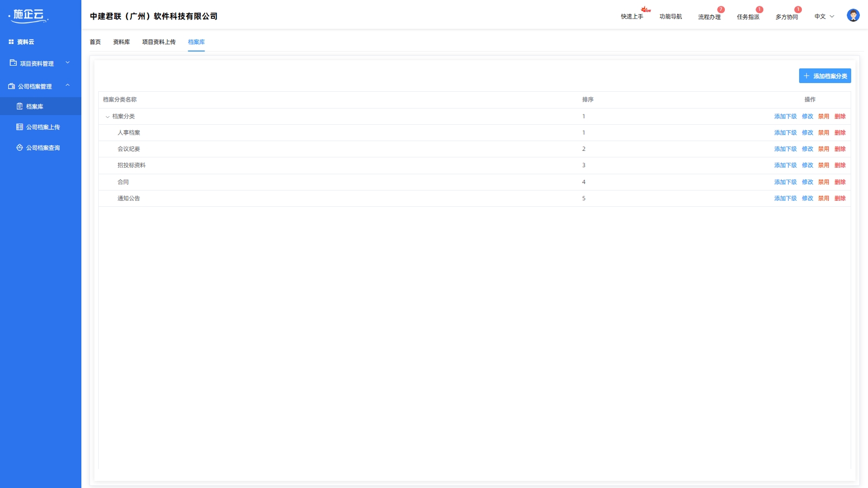Click 禁用 for 档案分类 row
Viewport: 868px width, 488px height.
pyautogui.click(x=824, y=116)
